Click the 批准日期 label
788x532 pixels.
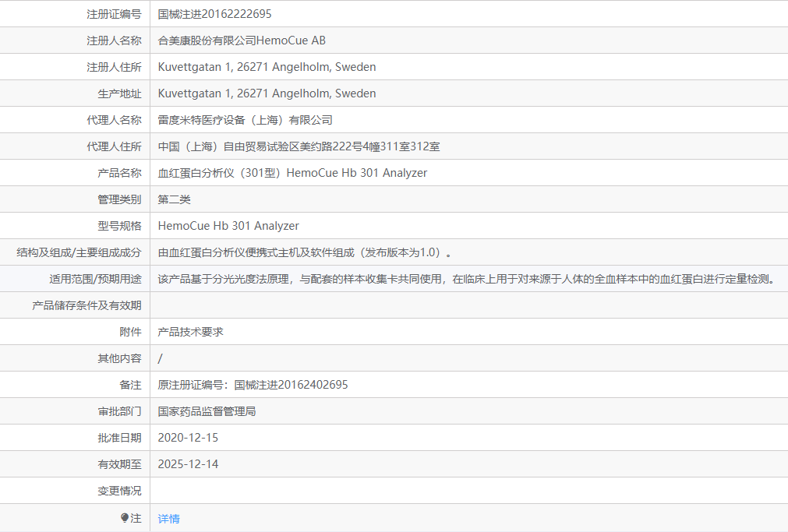[119, 438]
